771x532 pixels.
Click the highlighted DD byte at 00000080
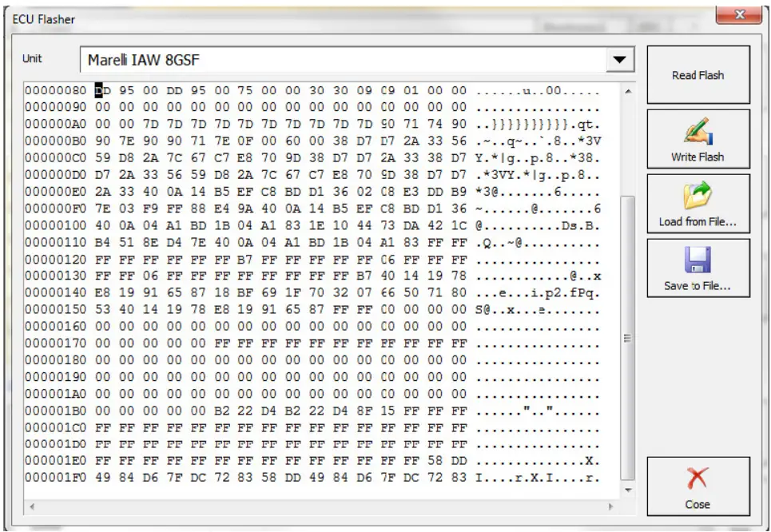click(103, 90)
